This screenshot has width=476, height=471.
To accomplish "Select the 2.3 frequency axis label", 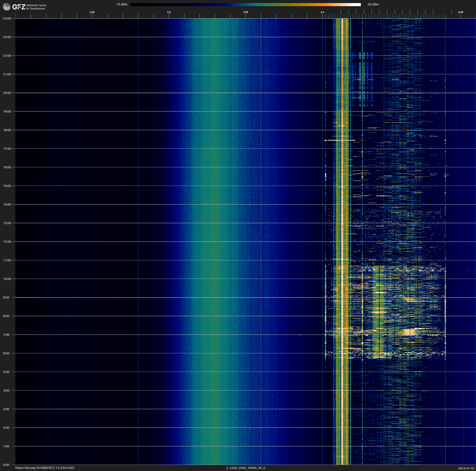I will [x=169, y=12].
